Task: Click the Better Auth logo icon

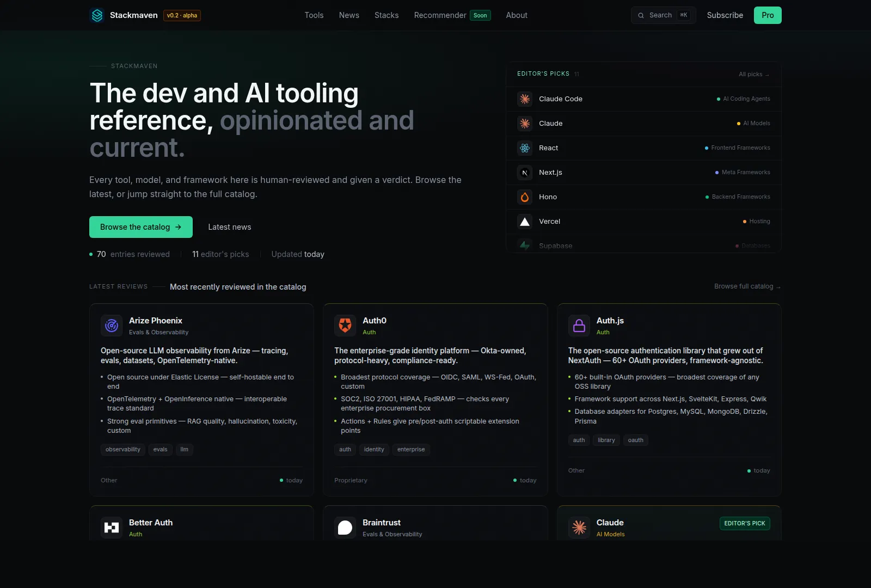Action: (112, 528)
